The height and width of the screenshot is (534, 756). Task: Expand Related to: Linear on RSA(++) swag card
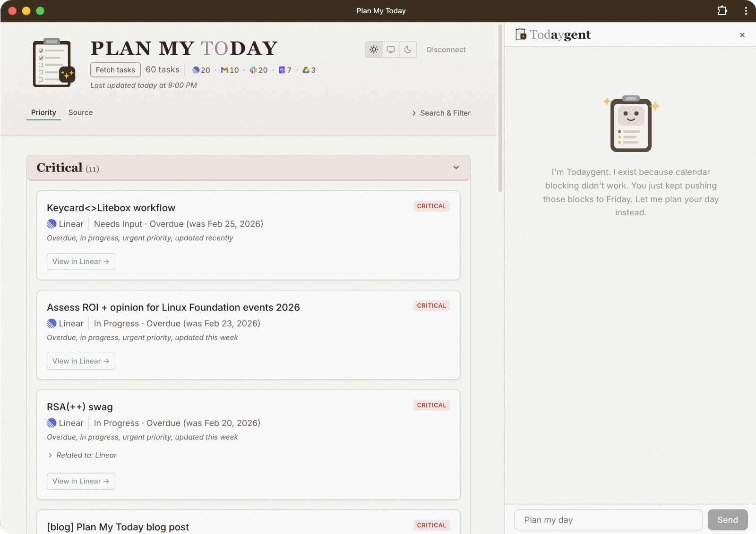pos(83,455)
